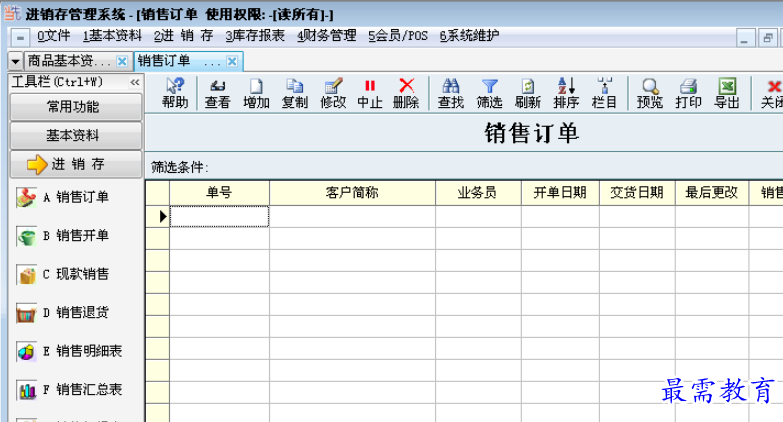Open the 4财务管理 menu
This screenshot has width=783, height=422.
(x=327, y=36)
